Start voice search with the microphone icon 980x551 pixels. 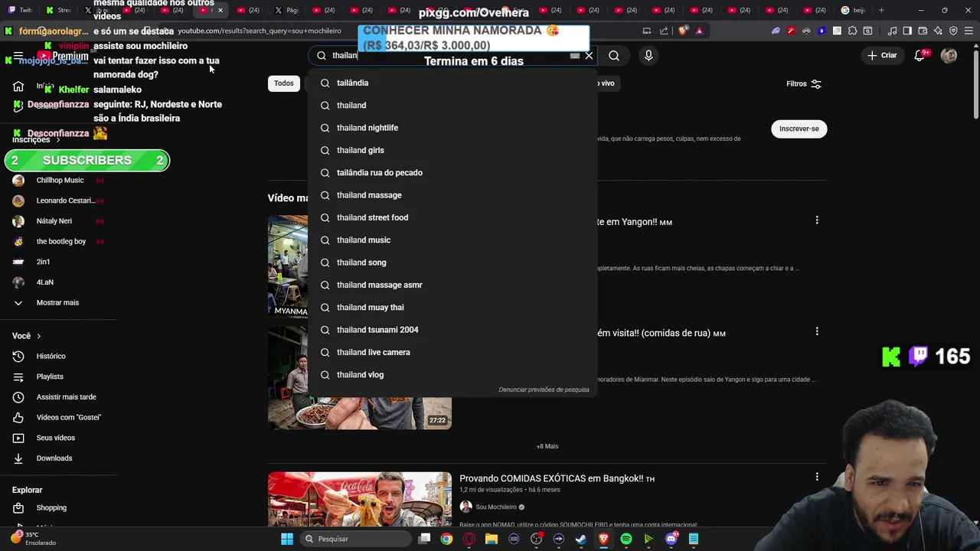tap(648, 55)
